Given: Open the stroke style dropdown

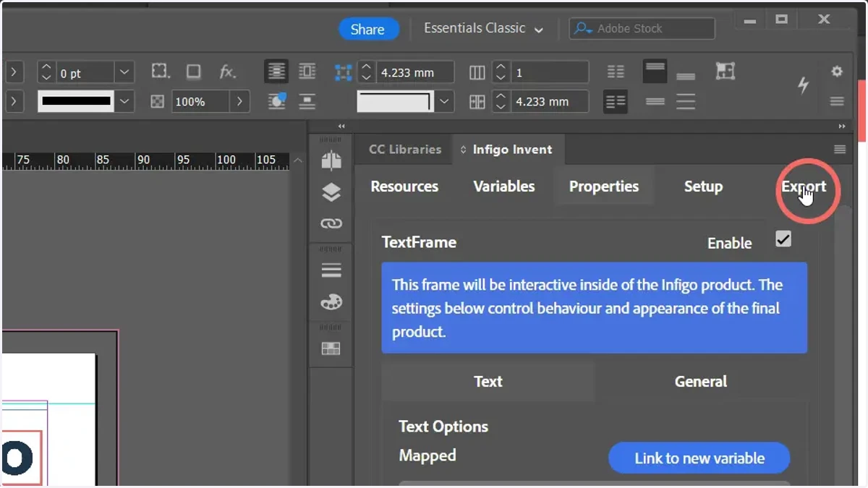Looking at the screenshot, I should pos(124,102).
